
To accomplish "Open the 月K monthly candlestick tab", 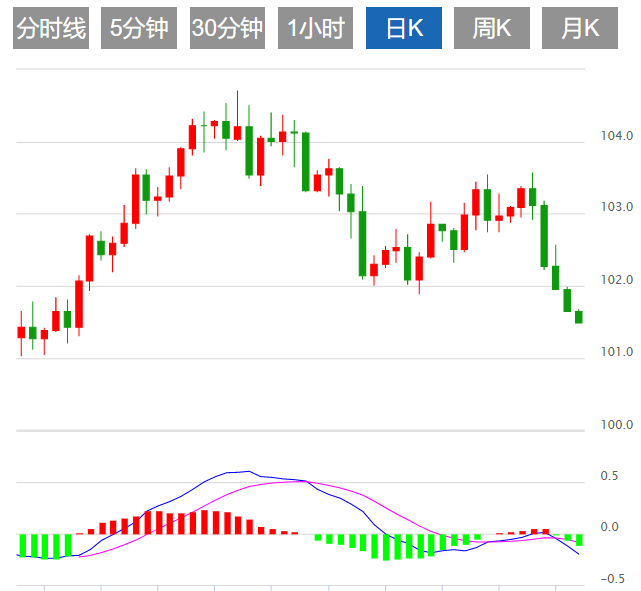I will [x=580, y=28].
